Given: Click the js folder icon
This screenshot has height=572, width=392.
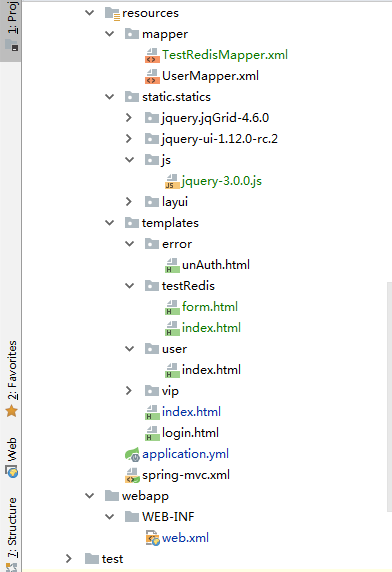Looking at the screenshot, I should point(152,160).
